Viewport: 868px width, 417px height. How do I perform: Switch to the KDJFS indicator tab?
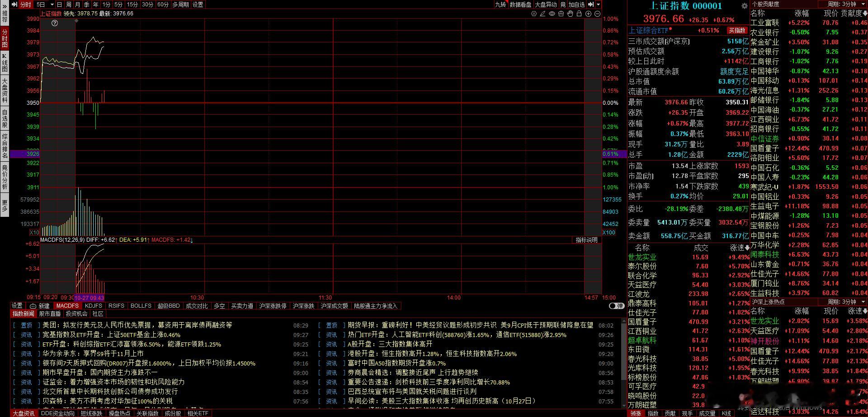pyautogui.click(x=94, y=306)
